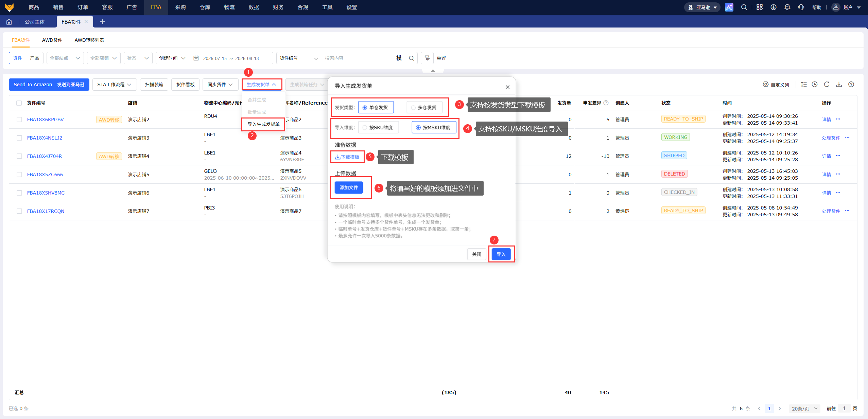Screen dimensions: 868x419
Task: Open the apps grid icon
Action: [760, 7]
